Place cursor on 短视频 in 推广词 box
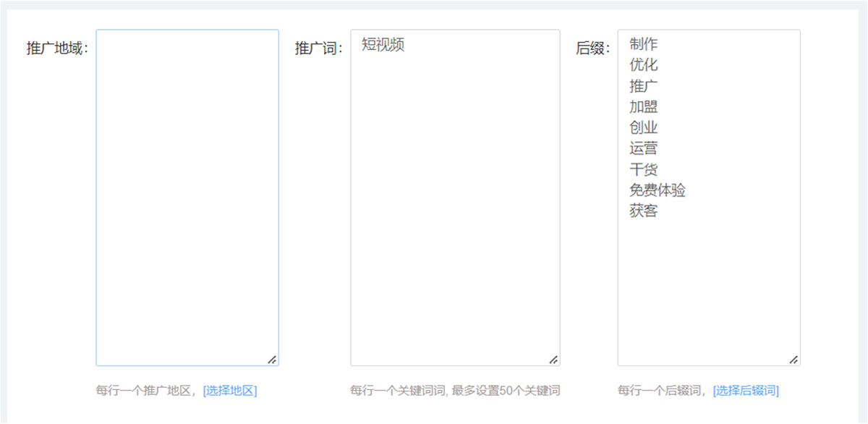868x424 pixels. pos(383,45)
